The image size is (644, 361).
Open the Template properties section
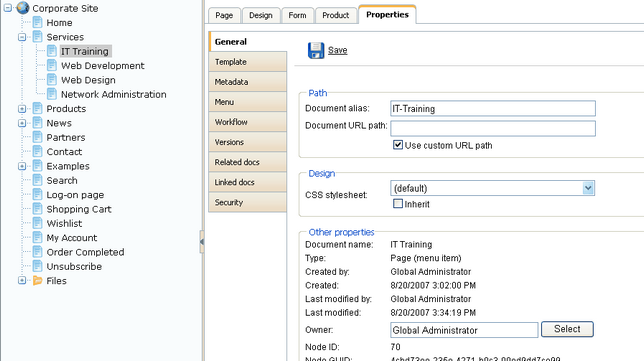248,62
